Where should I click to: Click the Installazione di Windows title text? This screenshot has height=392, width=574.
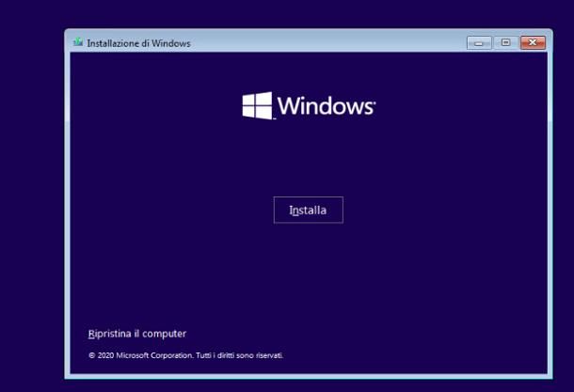138,43
